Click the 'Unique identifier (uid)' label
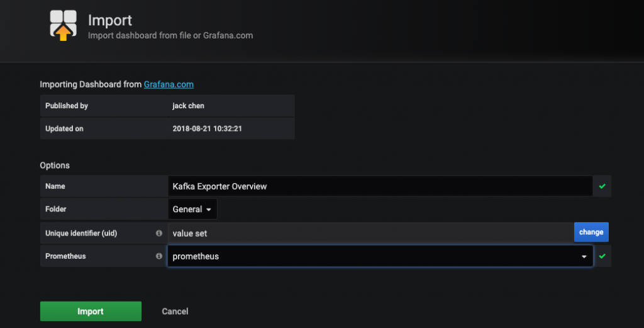 (81, 233)
